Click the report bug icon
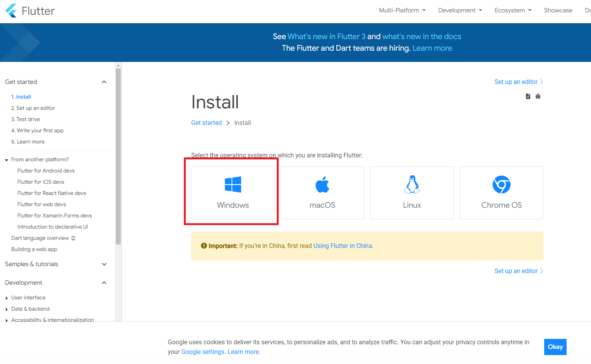591x364 pixels. [538, 96]
